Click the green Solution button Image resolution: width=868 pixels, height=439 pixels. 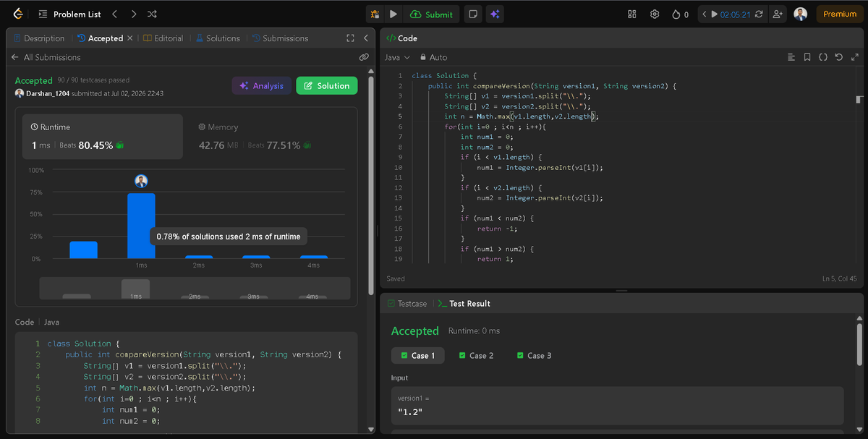(326, 85)
